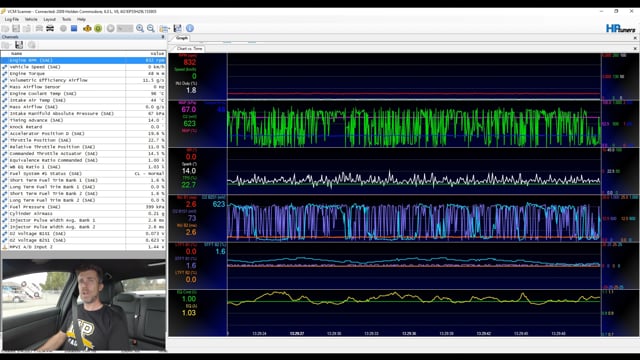Select Accelerator Position D (SAE) row

point(83,133)
